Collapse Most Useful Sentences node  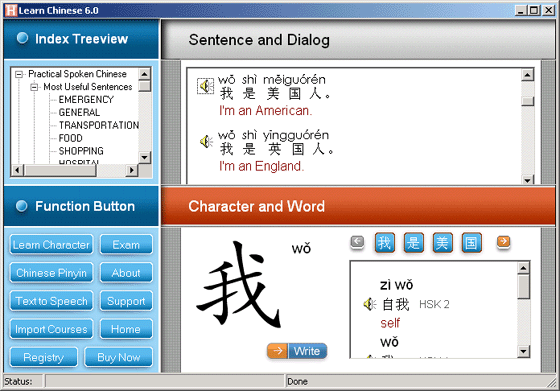point(34,87)
